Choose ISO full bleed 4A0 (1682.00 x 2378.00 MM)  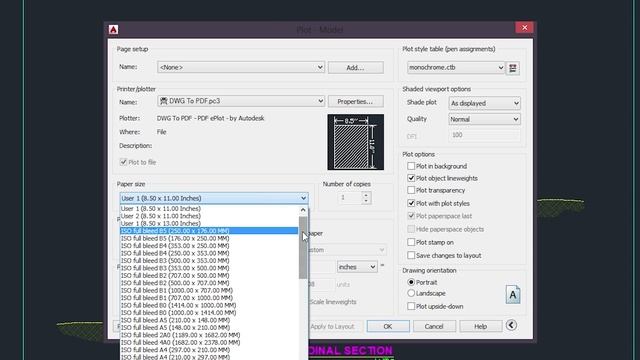(209, 342)
